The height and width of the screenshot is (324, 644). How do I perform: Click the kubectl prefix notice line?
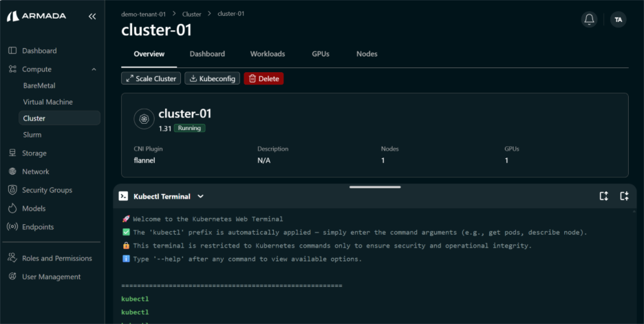coord(354,233)
